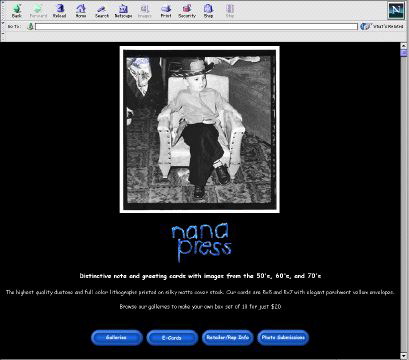The height and width of the screenshot is (360, 409).
Task: Click the Stop loading icon
Action: point(230,11)
